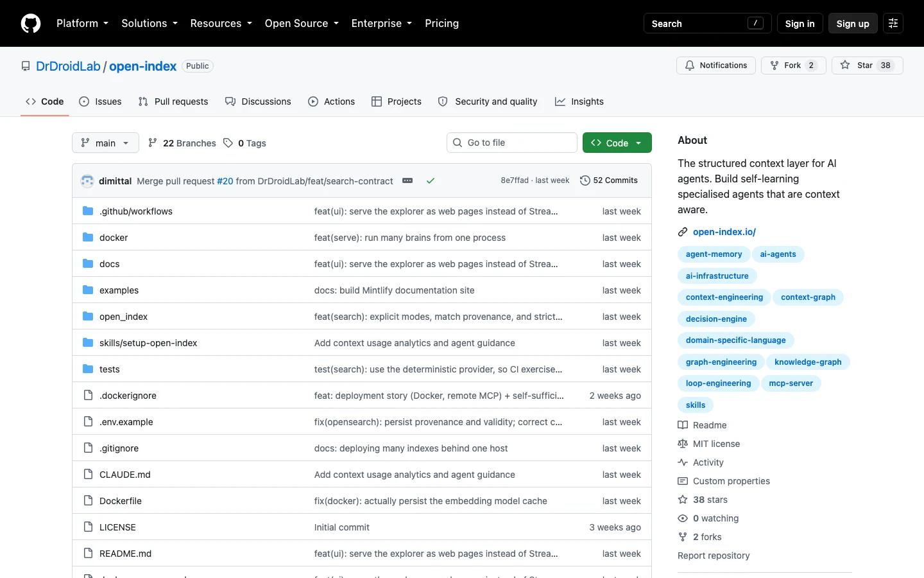Open the 8e7ffad commit hash
The height and width of the screenshot is (578, 924).
pyautogui.click(x=515, y=180)
